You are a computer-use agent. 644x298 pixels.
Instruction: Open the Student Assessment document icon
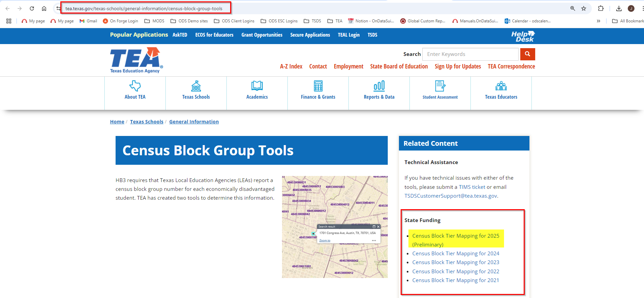tap(440, 86)
